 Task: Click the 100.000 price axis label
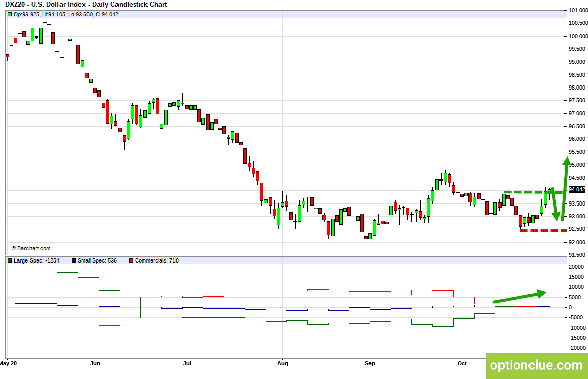(578, 36)
